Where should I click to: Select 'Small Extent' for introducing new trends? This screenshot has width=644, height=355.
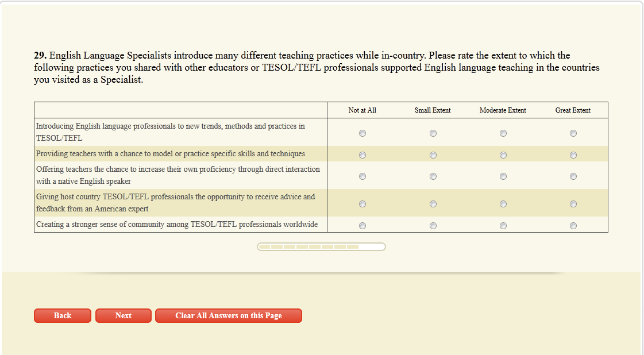click(433, 133)
